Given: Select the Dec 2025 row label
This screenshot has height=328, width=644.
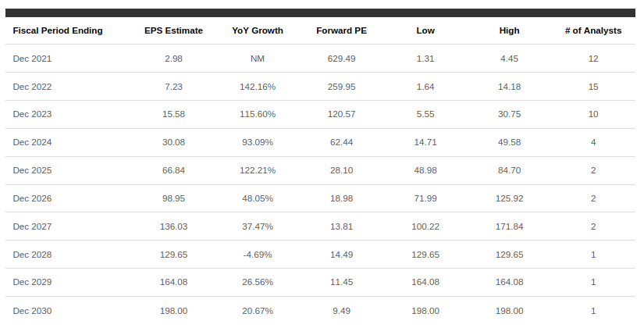Looking at the screenshot, I should click(x=32, y=170).
